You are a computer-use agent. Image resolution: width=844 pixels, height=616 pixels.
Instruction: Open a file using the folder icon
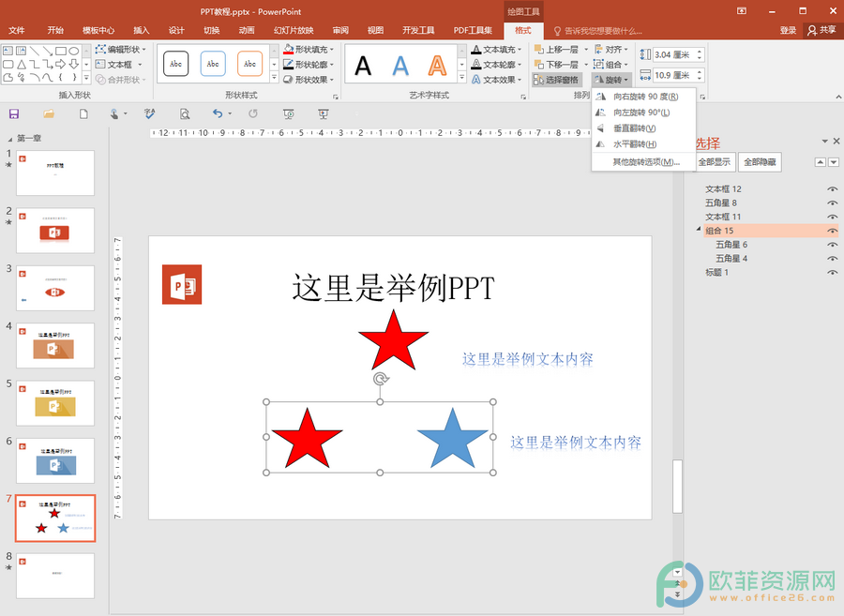[49, 114]
